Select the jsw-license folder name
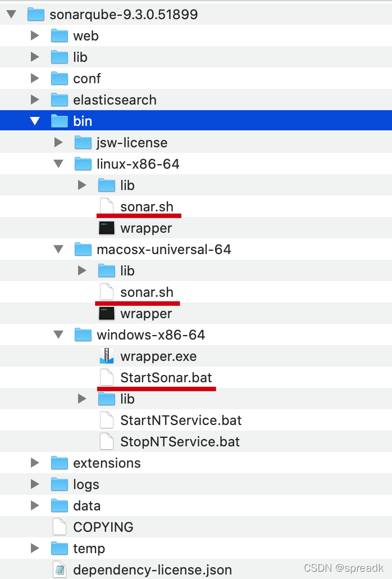 click(132, 143)
